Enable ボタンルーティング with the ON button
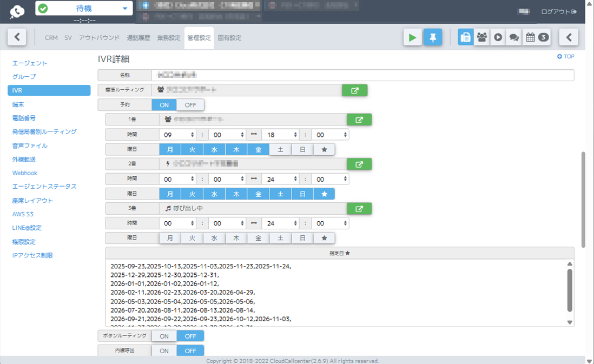The width and height of the screenshot is (594, 364). (x=164, y=336)
